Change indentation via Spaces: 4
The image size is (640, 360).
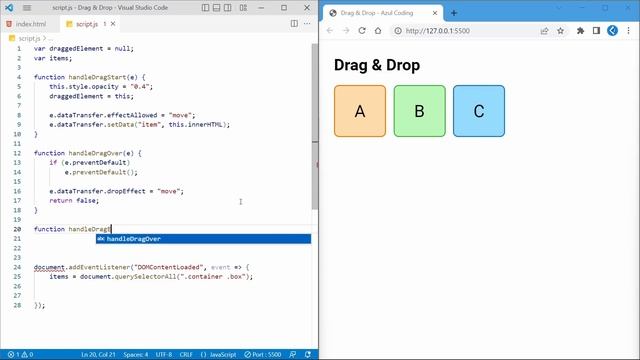136,355
